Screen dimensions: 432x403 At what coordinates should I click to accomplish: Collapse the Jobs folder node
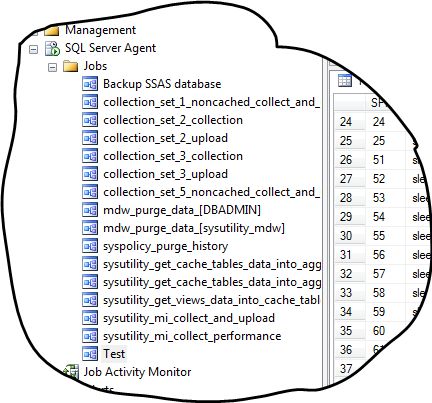52,68
